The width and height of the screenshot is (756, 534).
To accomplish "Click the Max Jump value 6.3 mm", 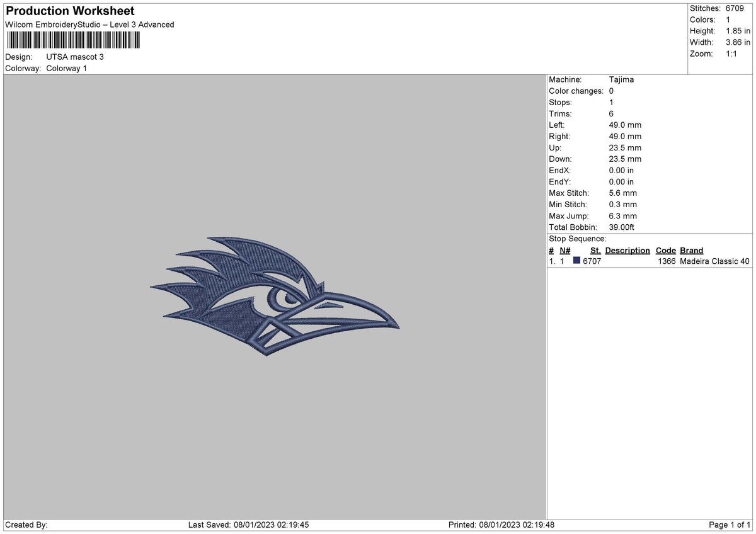I will coord(623,215).
